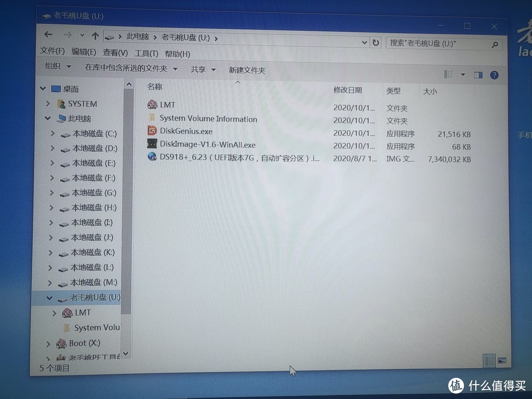This screenshot has height=399, width=532.
Task: Open help with the question mark icon
Action: 495,75
